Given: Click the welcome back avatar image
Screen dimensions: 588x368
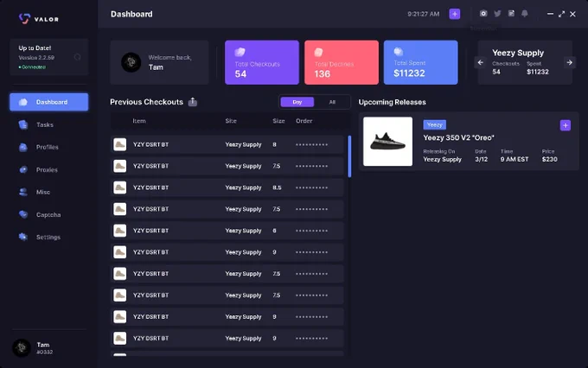Looking at the screenshot, I should point(131,62).
